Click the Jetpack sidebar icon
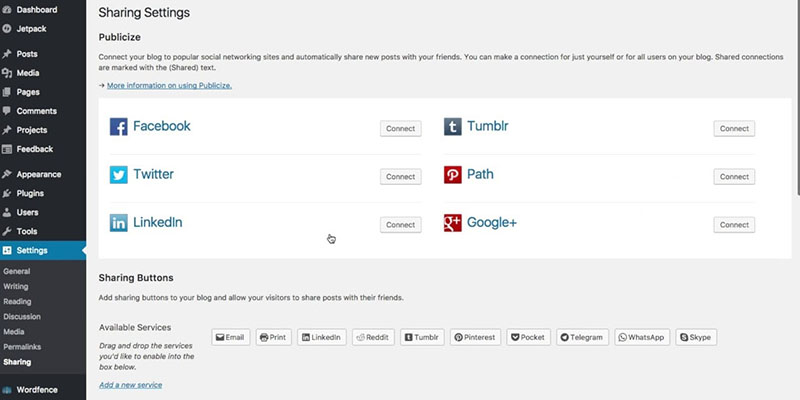 point(7,29)
